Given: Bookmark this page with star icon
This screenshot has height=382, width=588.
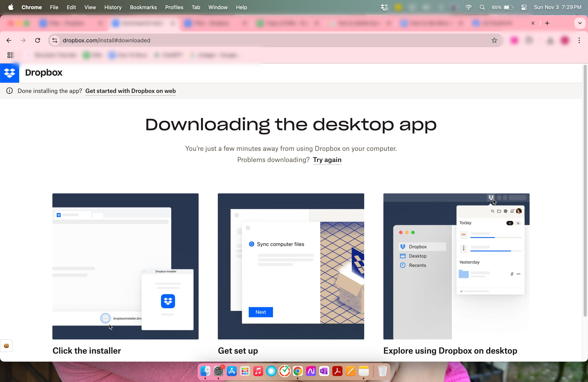Looking at the screenshot, I should [494, 40].
